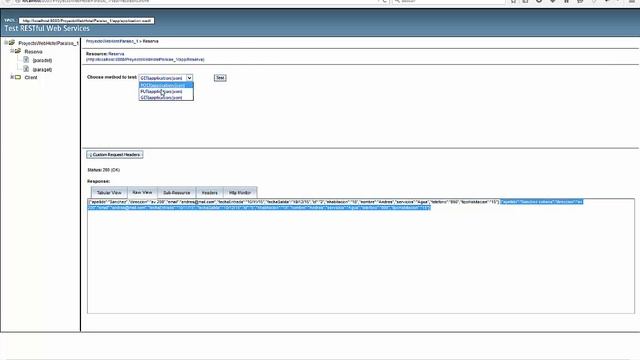Collapse the Reserva tree node

[12, 51]
